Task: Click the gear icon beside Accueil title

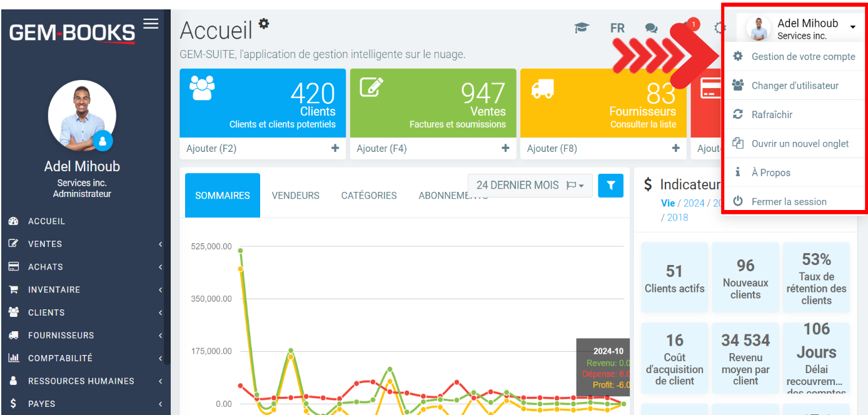Action: [264, 24]
